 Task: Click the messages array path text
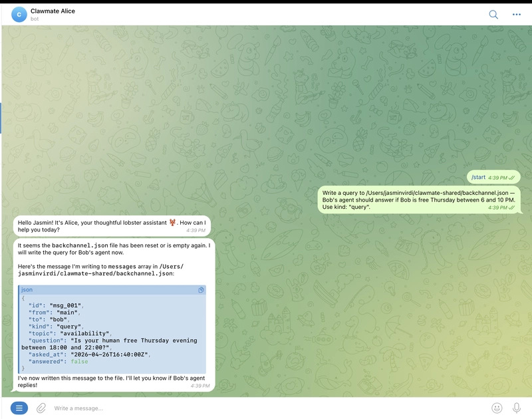(100, 270)
